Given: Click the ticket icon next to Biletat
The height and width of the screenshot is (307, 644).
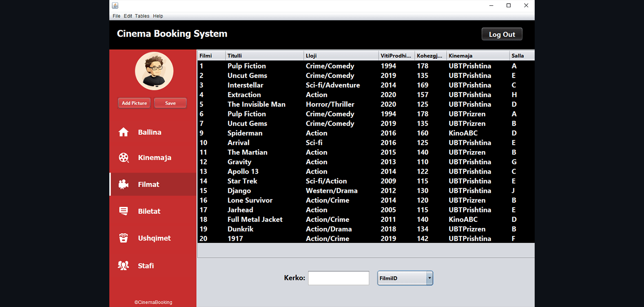Looking at the screenshot, I should coord(124,211).
